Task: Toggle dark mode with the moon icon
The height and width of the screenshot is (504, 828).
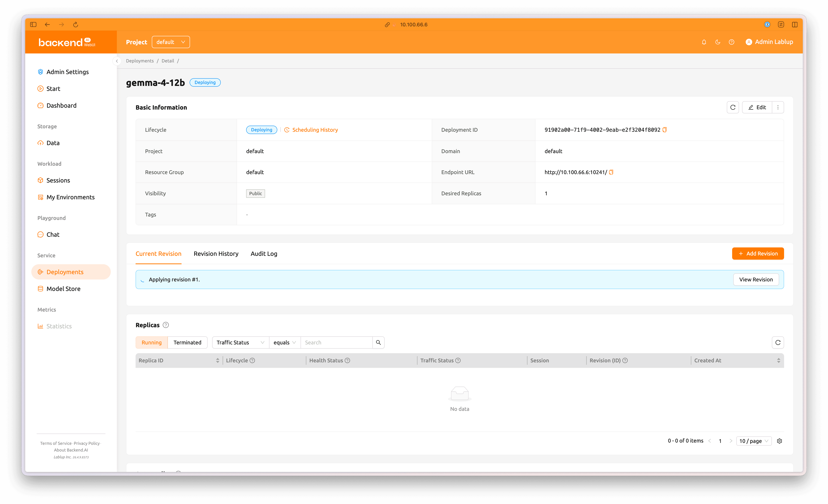Action: (718, 42)
